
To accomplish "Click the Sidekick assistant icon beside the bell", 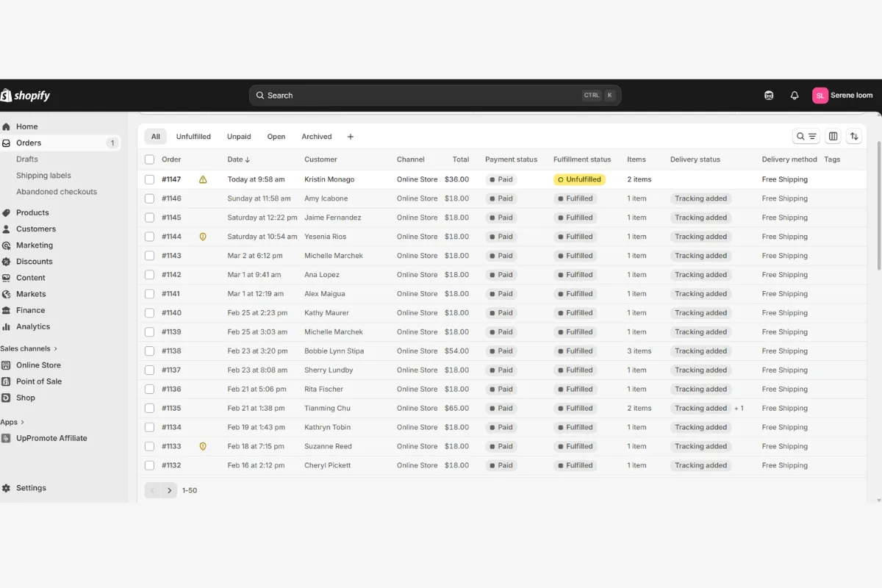I will tap(769, 96).
